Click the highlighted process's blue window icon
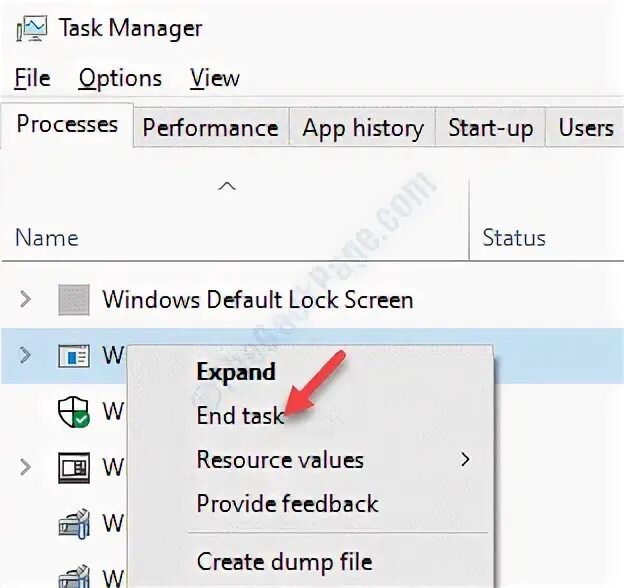Viewport: 624px width, 588px height. (74, 356)
